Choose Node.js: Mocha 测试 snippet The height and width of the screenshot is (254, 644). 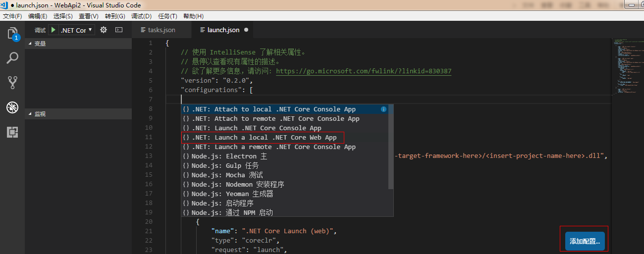click(x=287, y=175)
